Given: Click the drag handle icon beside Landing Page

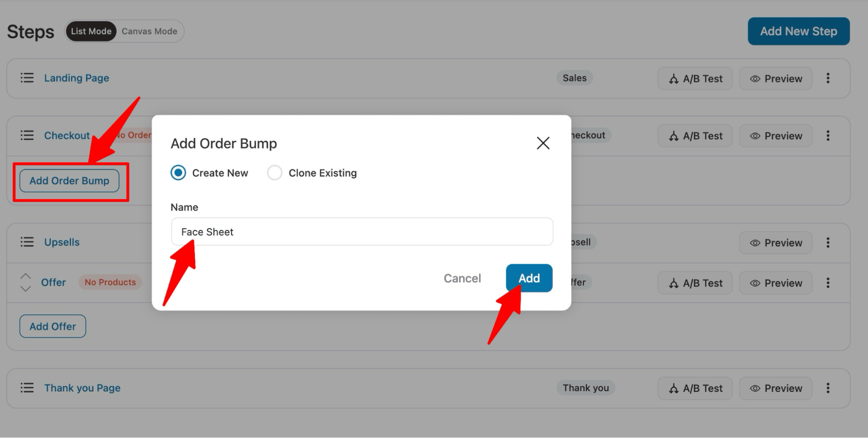Looking at the screenshot, I should [27, 78].
